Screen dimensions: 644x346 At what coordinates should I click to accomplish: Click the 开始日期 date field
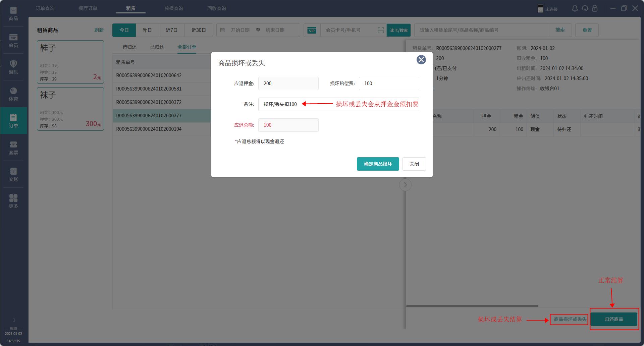pos(240,30)
